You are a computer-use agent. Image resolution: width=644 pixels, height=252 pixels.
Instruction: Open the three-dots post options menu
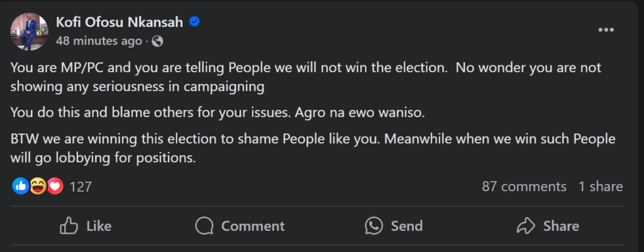(x=606, y=30)
